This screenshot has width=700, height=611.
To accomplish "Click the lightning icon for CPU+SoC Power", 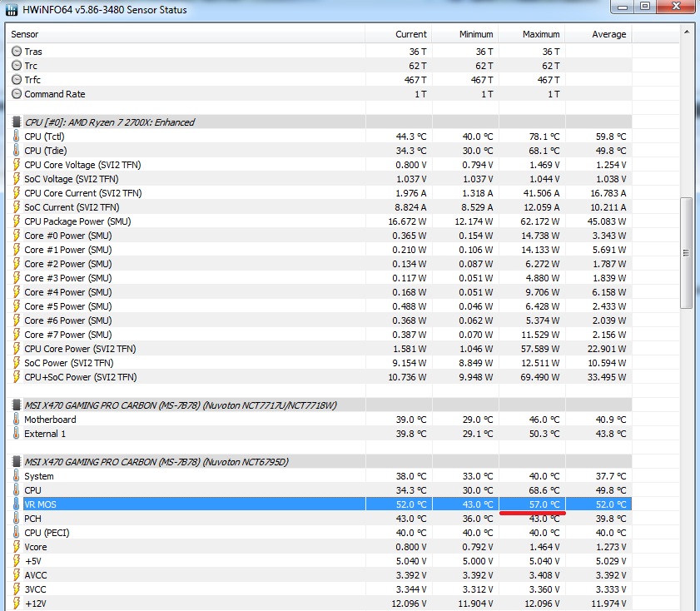I will (17, 377).
